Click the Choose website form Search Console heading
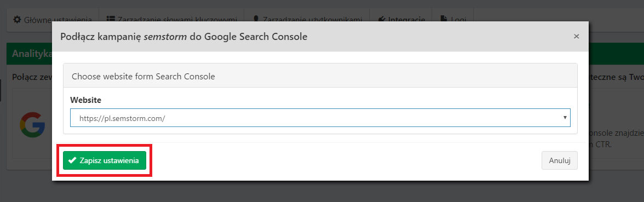The image size is (644, 202). pyautogui.click(x=143, y=77)
